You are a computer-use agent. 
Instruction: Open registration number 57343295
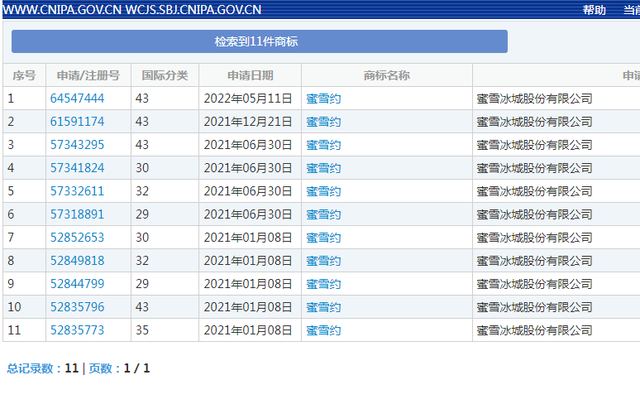(77, 145)
